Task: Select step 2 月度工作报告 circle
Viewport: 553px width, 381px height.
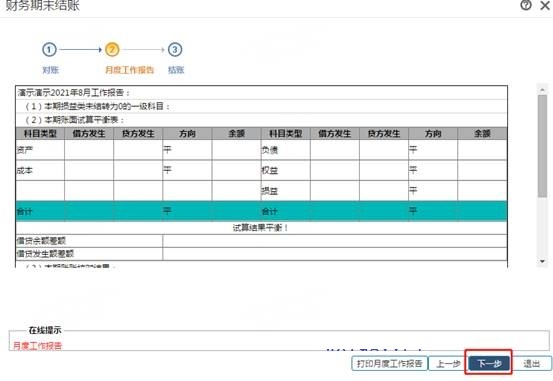Action: 112,50
